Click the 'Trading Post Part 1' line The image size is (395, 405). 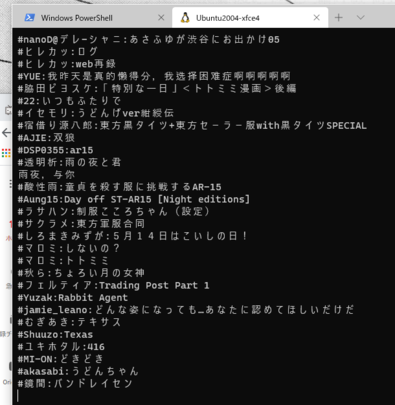pyautogui.click(x=113, y=285)
